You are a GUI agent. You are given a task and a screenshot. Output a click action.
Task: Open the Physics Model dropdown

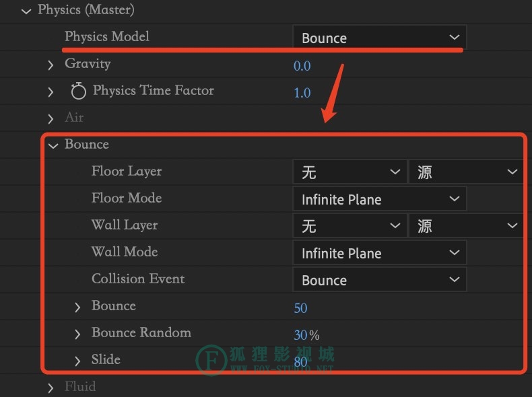point(379,37)
